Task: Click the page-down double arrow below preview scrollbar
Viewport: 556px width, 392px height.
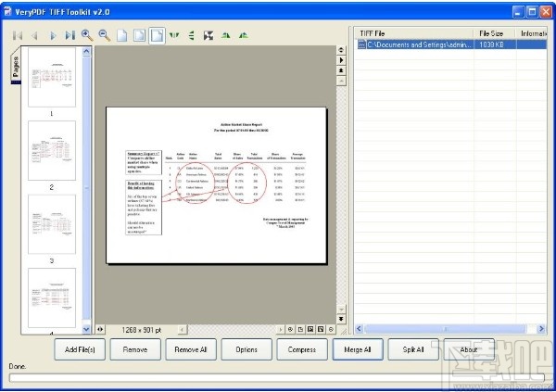Action: click(x=341, y=320)
